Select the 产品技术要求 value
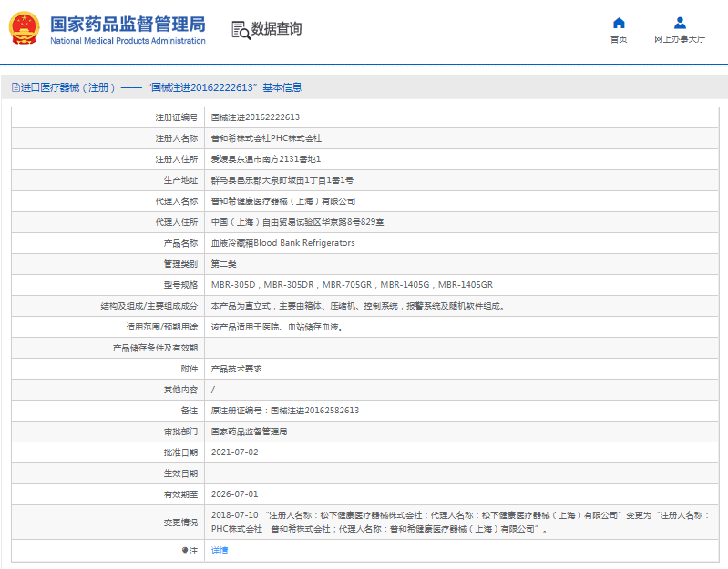 [x=236, y=369]
